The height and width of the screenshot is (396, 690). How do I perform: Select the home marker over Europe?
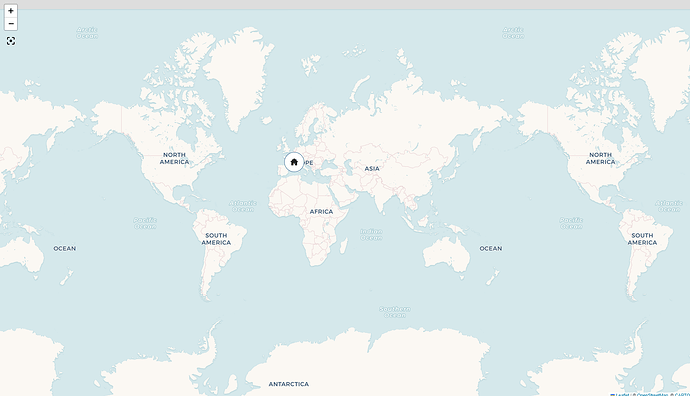point(294,162)
